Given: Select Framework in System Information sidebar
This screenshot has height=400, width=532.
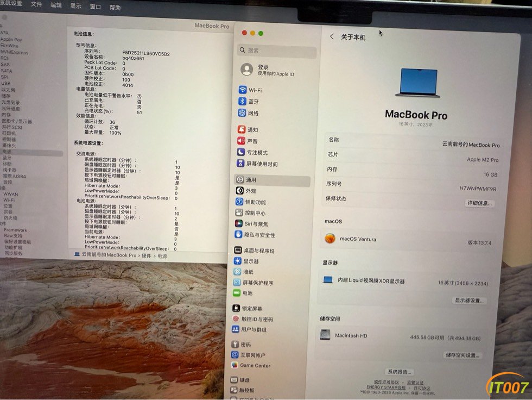Looking at the screenshot, I should (16, 230).
